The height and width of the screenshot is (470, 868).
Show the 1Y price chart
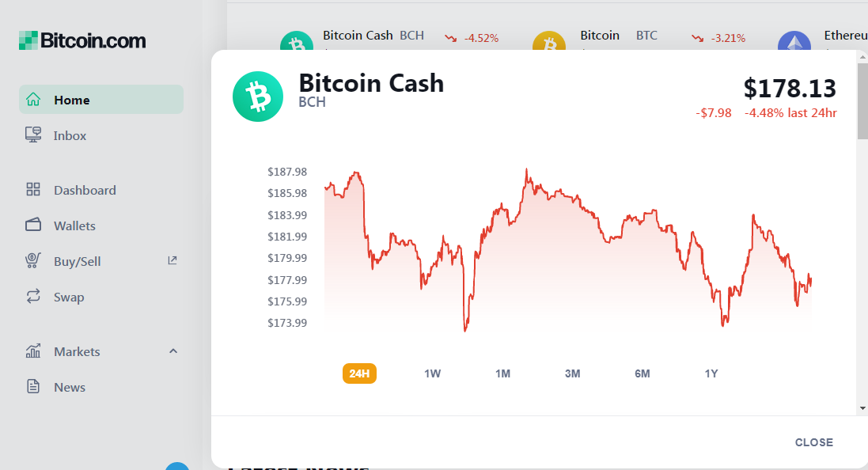coord(711,373)
